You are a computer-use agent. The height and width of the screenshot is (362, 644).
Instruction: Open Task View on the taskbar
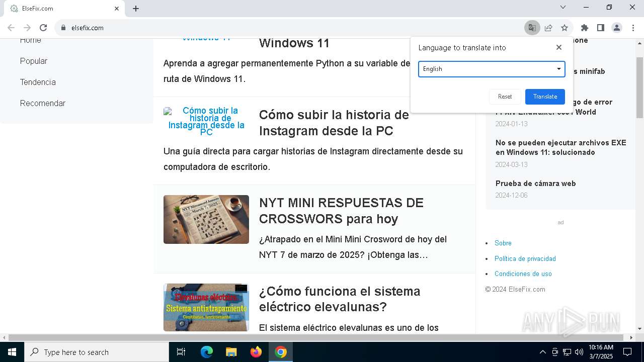pos(181,352)
